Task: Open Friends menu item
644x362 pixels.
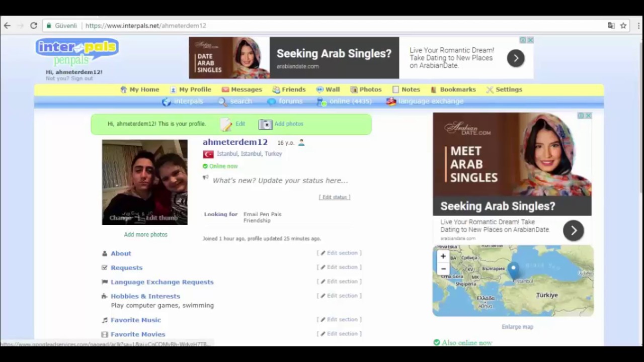Action: (x=289, y=89)
